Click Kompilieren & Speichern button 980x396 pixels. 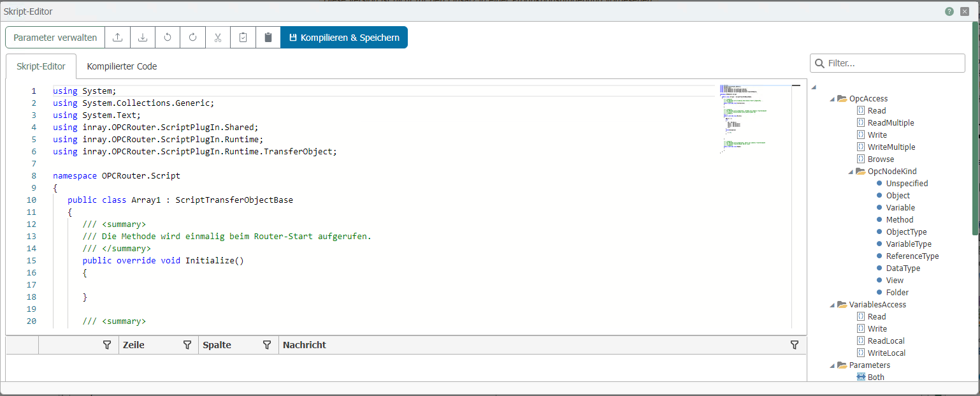(x=344, y=38)
